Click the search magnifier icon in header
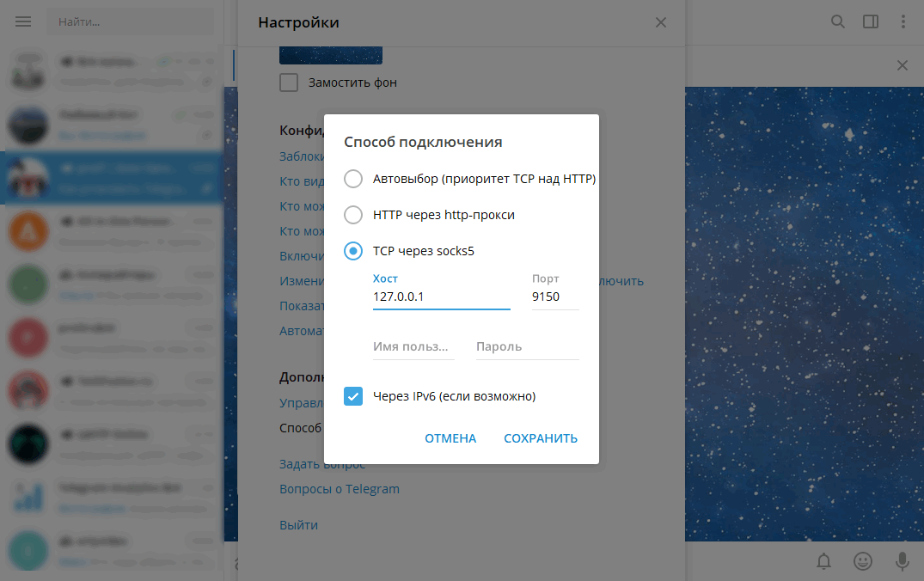 837,21
